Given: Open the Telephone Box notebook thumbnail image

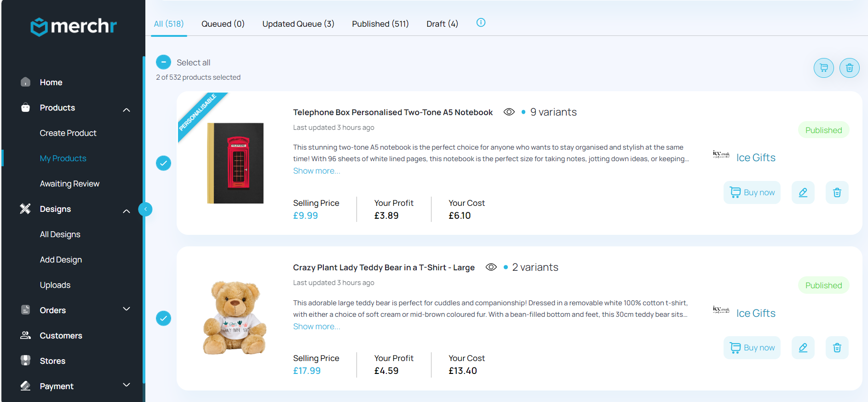Looking at the screenshot, I should 235,163.
